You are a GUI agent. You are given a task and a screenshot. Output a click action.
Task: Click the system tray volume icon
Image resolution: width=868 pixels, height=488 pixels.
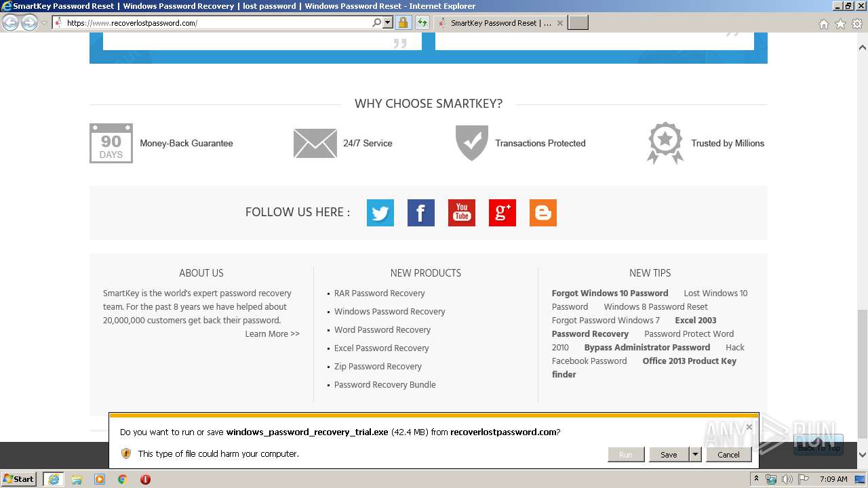point(787,479)
